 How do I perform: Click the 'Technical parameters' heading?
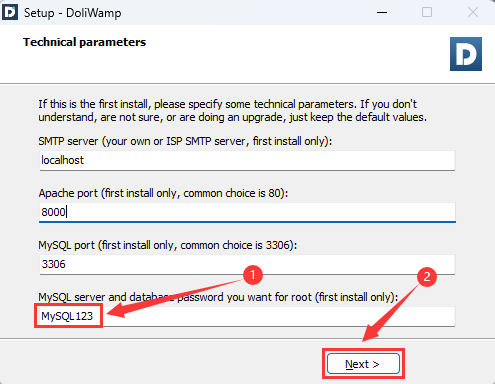[x=84, y=42]
